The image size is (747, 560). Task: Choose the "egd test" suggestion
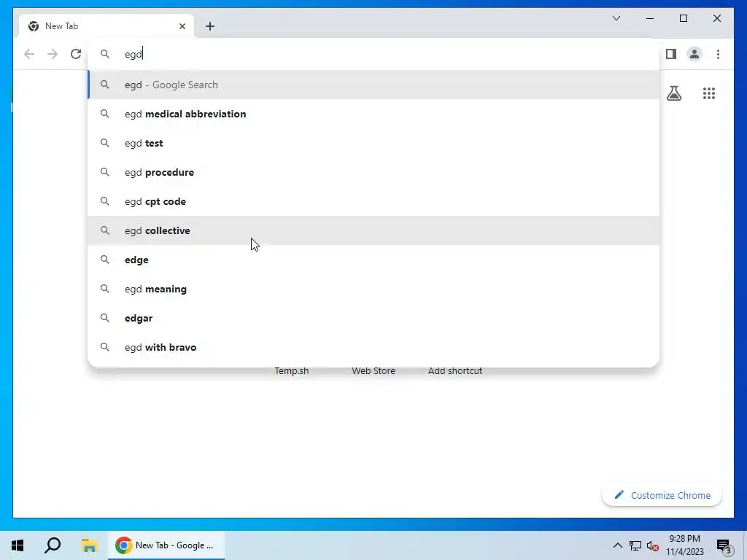click(x=373, y=143)
